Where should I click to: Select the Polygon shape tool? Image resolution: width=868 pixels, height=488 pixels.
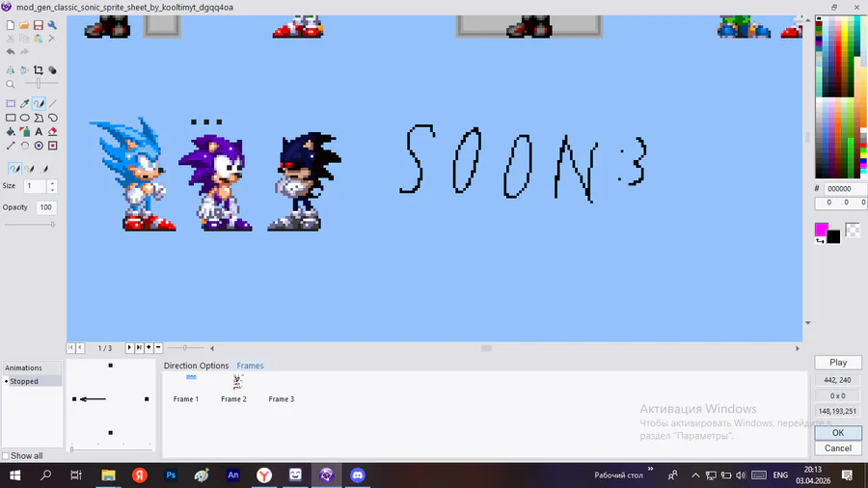(x=39, y=118)
